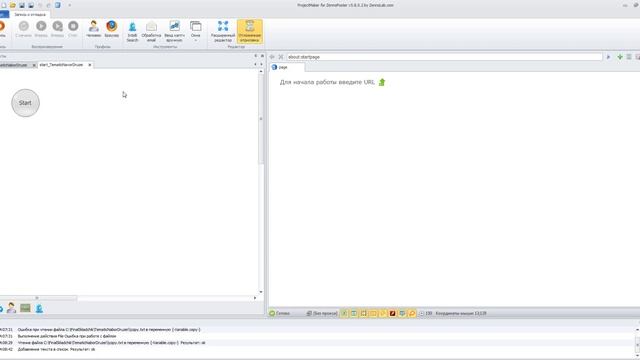
Task: Click the browser stop X button
Action: coord(281,57)
